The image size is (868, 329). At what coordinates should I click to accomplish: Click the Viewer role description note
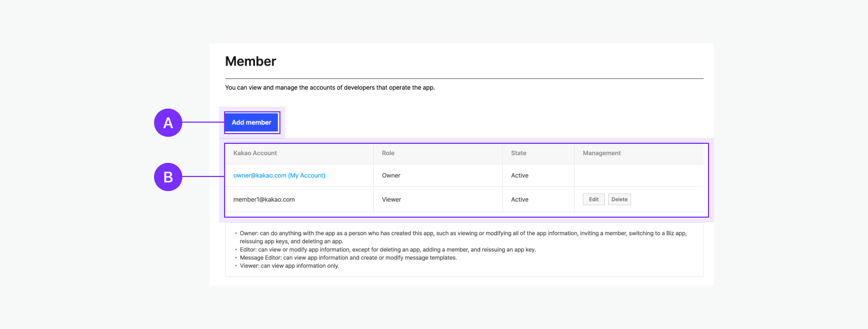click(x=290, y=266)
